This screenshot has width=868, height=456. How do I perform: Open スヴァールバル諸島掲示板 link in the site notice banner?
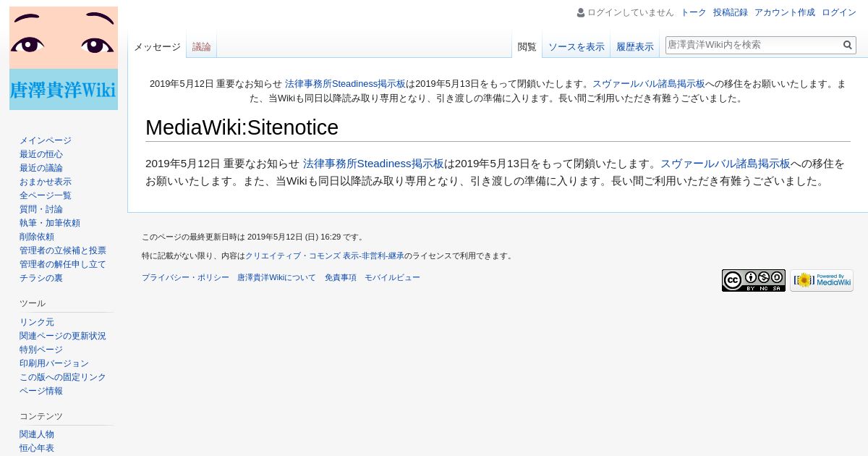point(649,84)
